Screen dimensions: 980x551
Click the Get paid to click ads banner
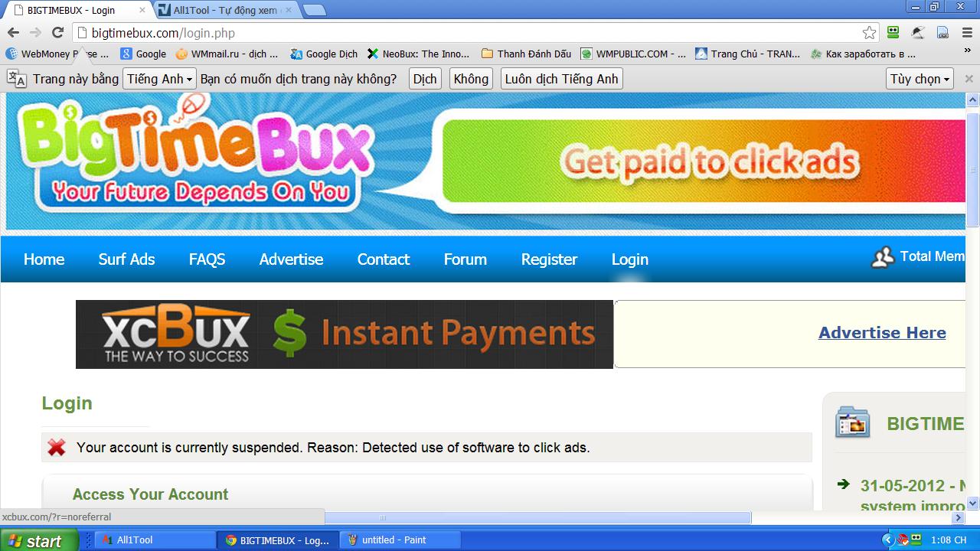[x=704, y=161]
